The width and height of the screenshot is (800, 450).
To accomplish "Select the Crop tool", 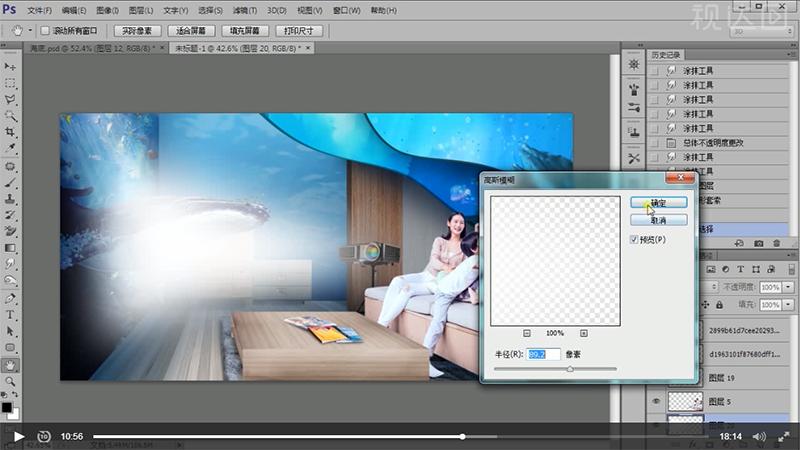I will (10, 133).
